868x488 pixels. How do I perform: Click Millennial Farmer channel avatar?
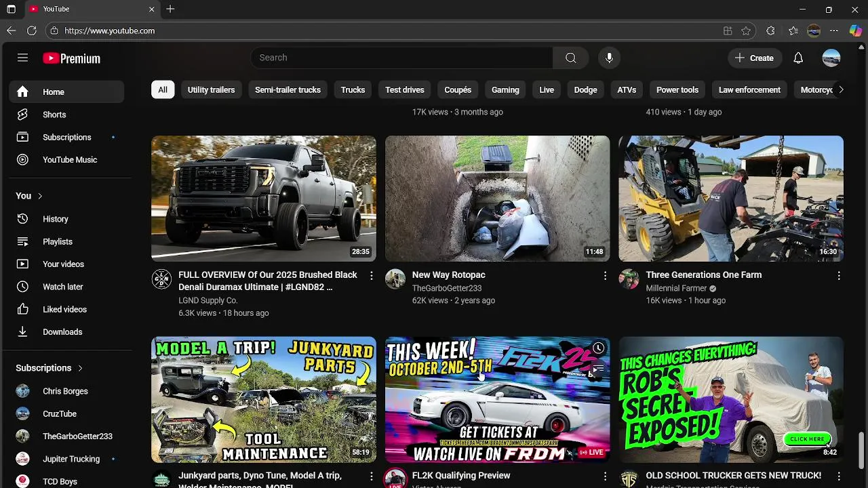(x=629, y=279)
